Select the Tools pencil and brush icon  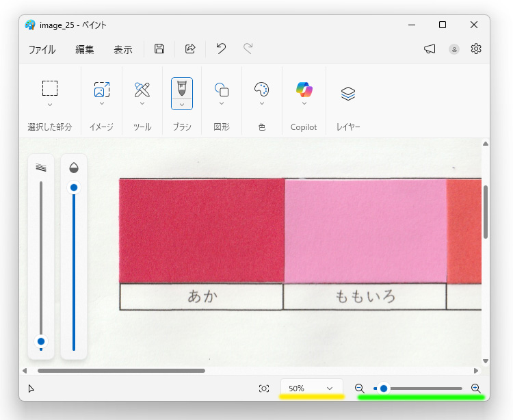pyautogui.click(x=142, y=89)
